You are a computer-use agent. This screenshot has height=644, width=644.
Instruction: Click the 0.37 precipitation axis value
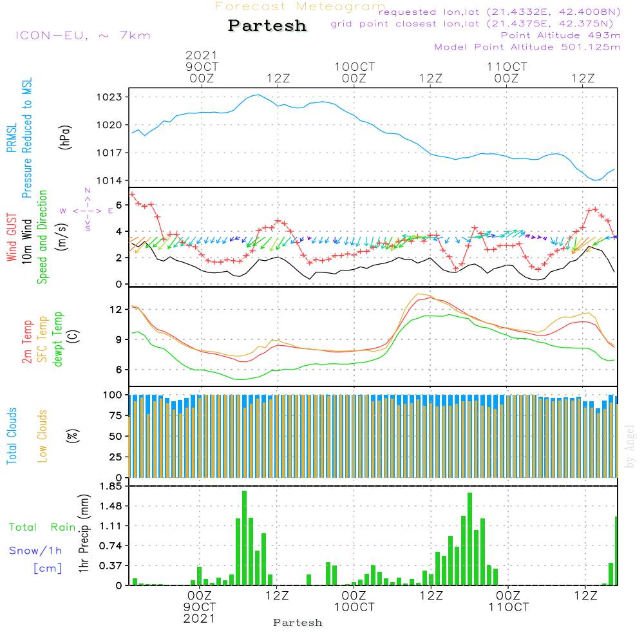pos(111,566)
